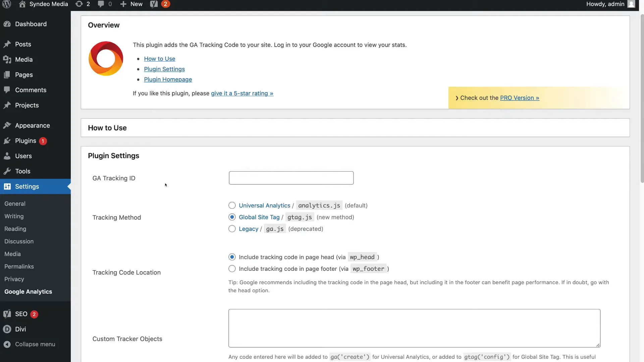Click the Plugins update badge 1
Screen dimensions: 644x362
coord(43,141)
